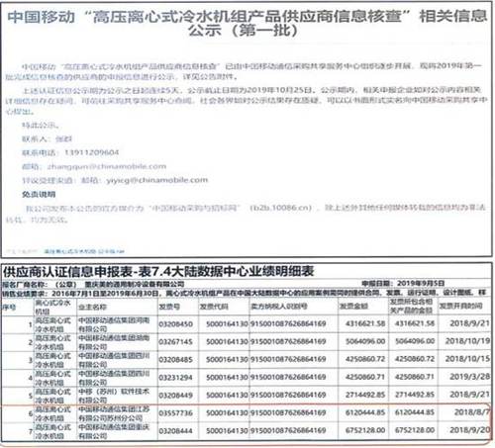495x448 pixels.
Task: Open the .rar attachment link
Action: 84,251
